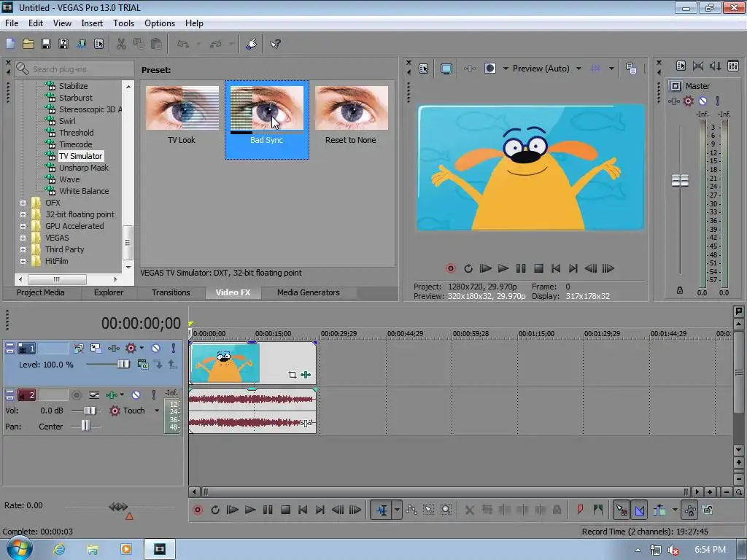
Task: Switch to the Transitions tab
Action: (x=171, y=292)
